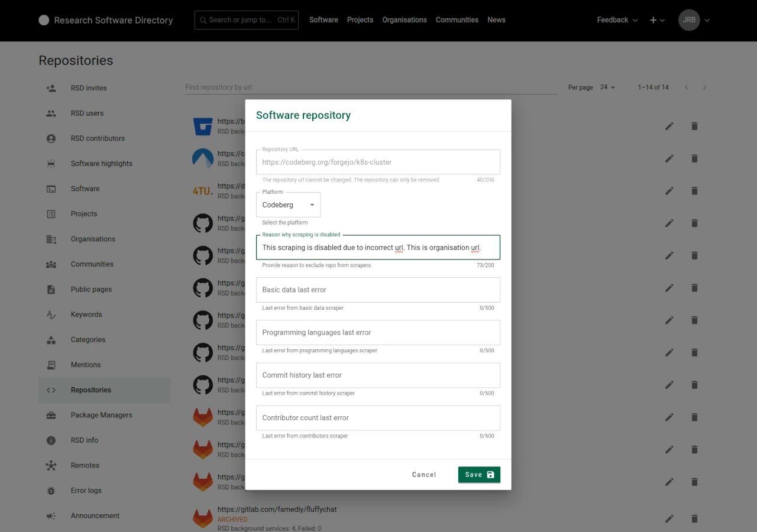Go to the Organisations top menu
The height and width of the screenshot is (532, 757).
tap(404, 20)
